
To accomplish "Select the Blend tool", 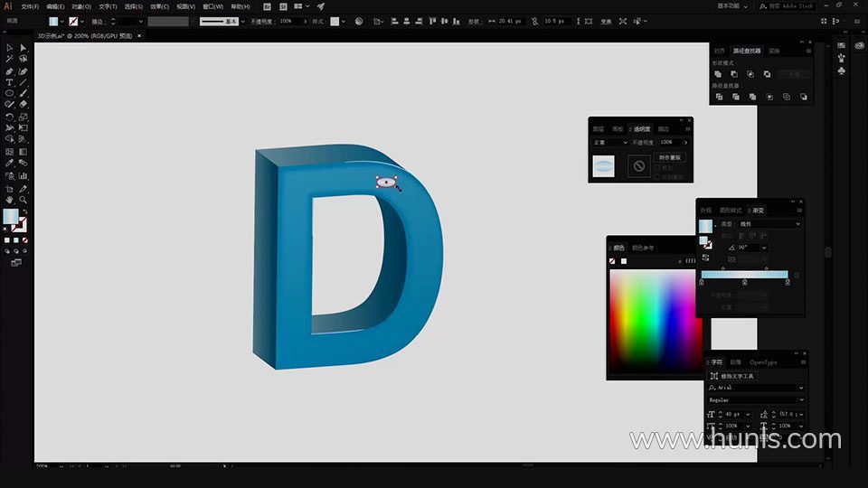I will pos(24,163).
